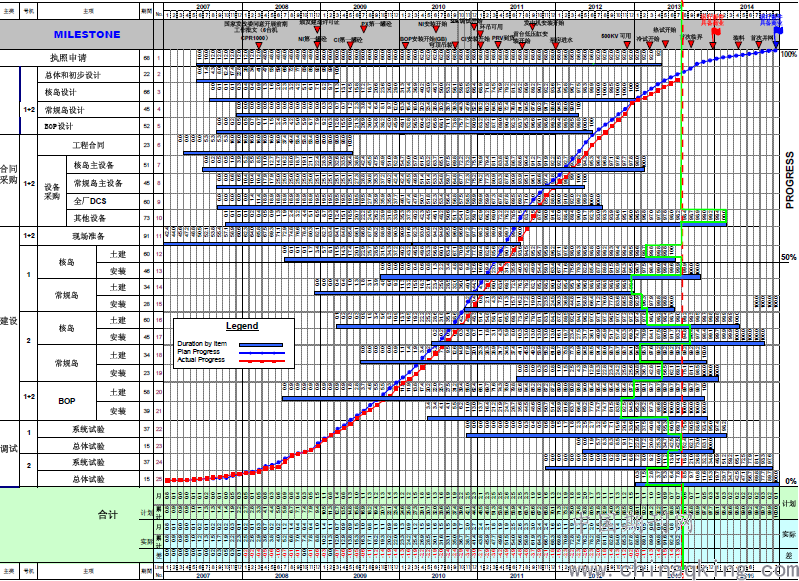The width and height of the screenshot is (799, 581).
Task: Click the 工程合同 row label
Action: [x=88, y=145]
